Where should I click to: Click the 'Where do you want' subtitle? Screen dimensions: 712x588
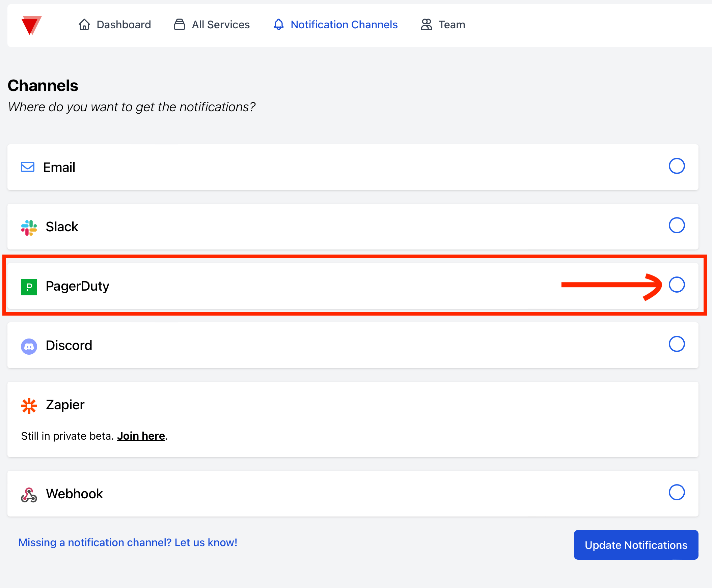click(x=132, y=107)
